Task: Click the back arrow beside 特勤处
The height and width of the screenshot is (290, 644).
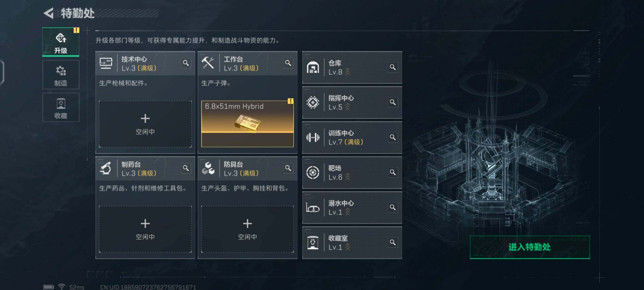Action: [x=49, y=13]
